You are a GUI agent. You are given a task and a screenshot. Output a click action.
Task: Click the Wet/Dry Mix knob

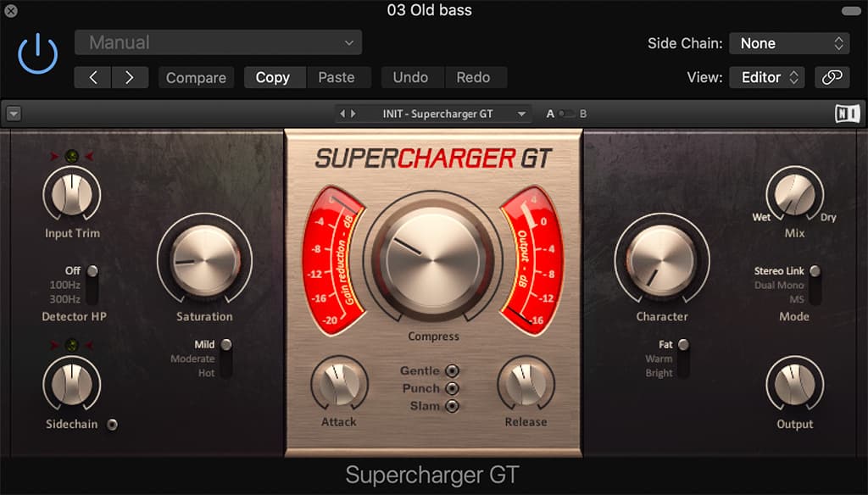794,194
